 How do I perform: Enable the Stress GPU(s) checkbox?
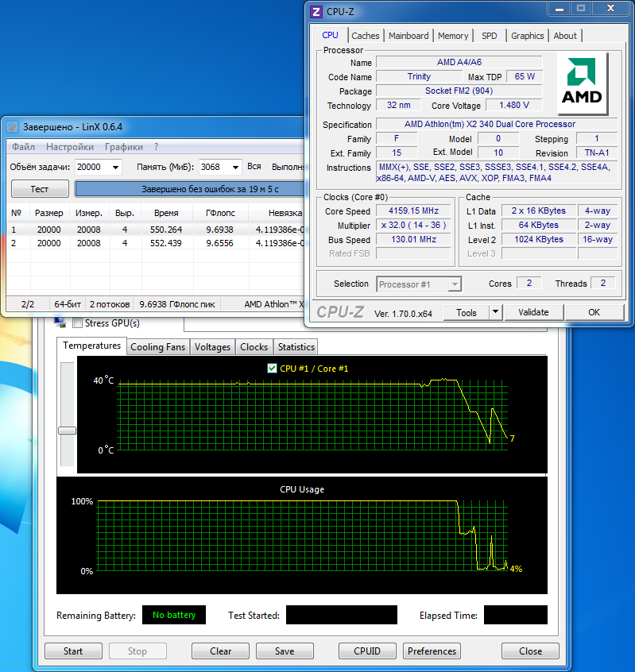tap(78, 323)
